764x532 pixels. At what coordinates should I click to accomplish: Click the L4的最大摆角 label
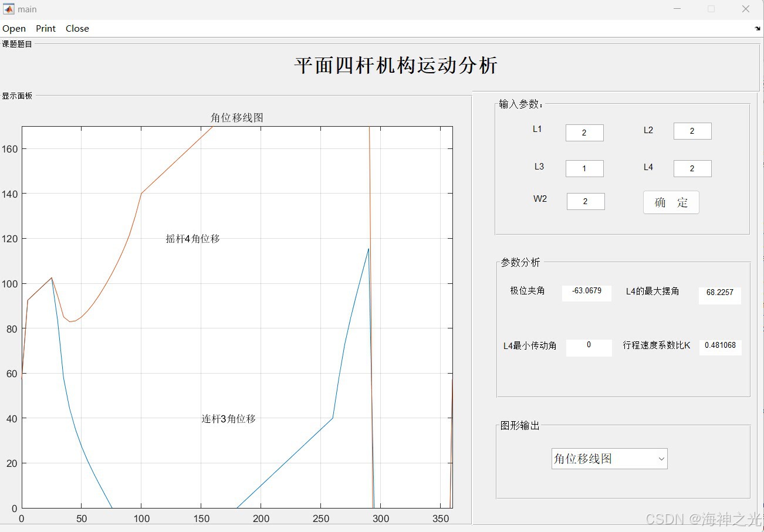[653, 291]
